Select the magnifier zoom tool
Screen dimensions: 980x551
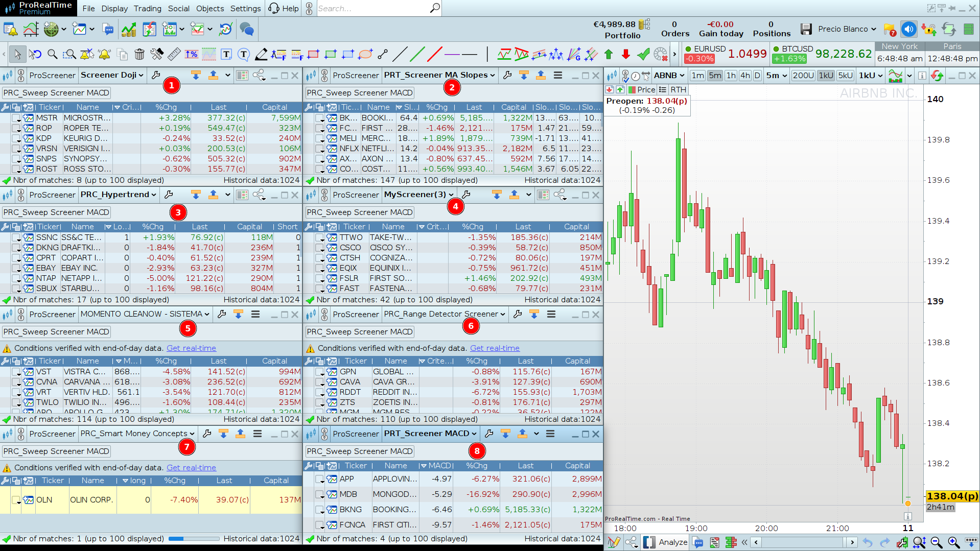click(x=52, y=54)
